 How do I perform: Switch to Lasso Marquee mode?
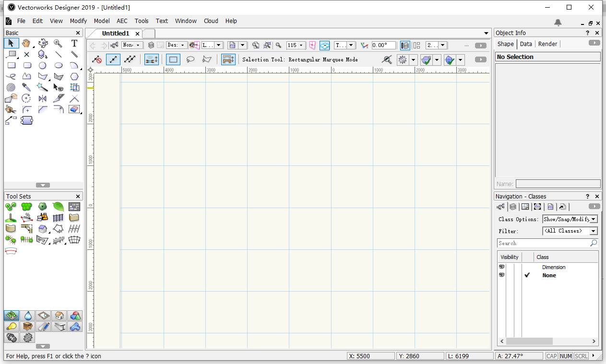tap(190, 59)
